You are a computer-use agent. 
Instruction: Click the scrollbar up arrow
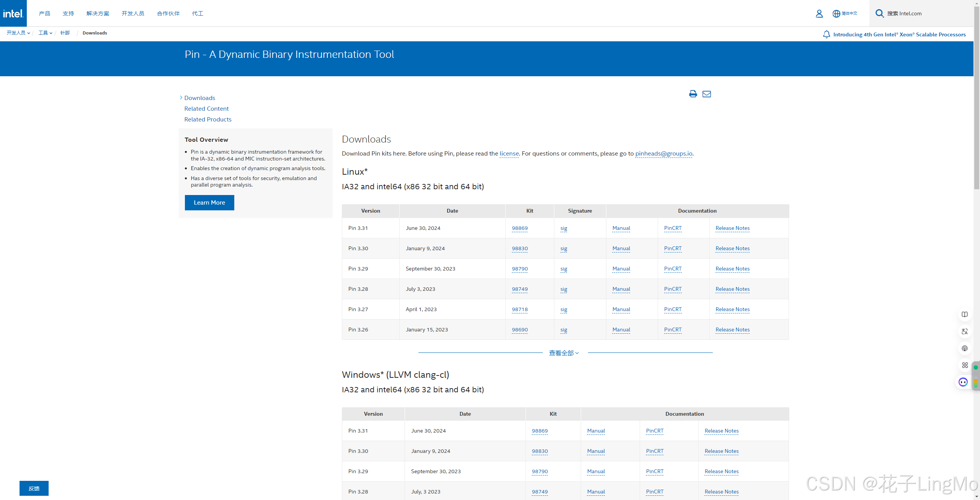[x=977, y=3]
